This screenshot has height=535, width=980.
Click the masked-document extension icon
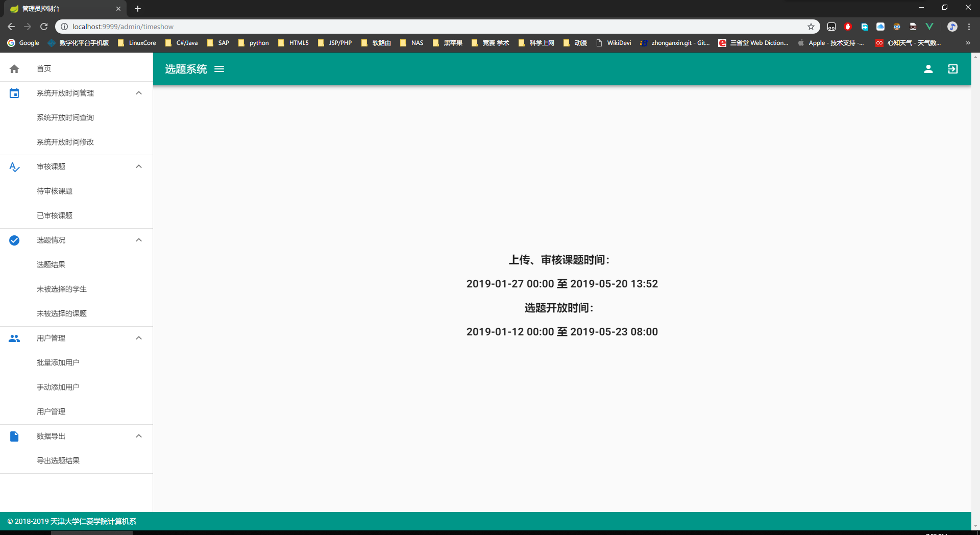913,27
